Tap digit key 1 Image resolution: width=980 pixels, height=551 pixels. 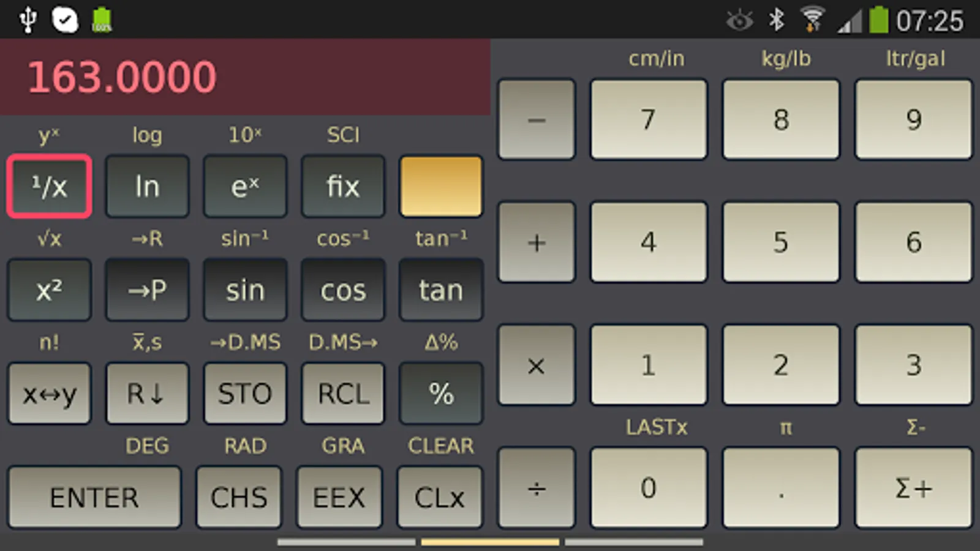(649, 365)
